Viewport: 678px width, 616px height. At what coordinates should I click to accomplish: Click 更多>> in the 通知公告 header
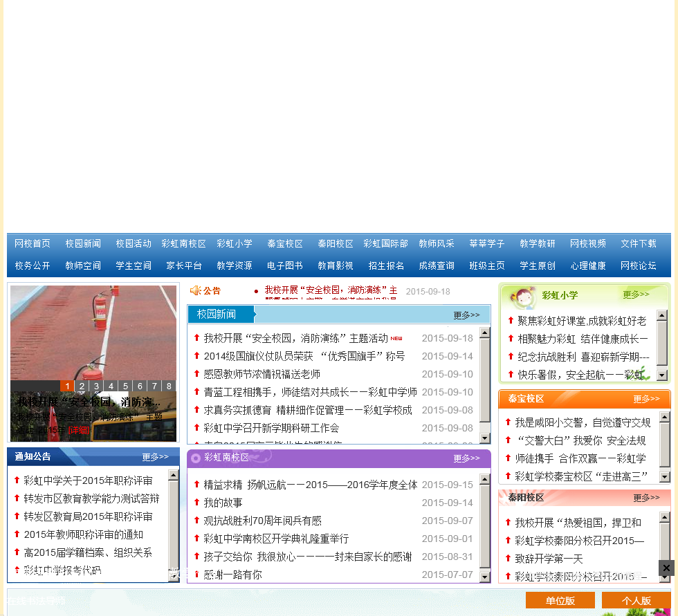point(155,456)
